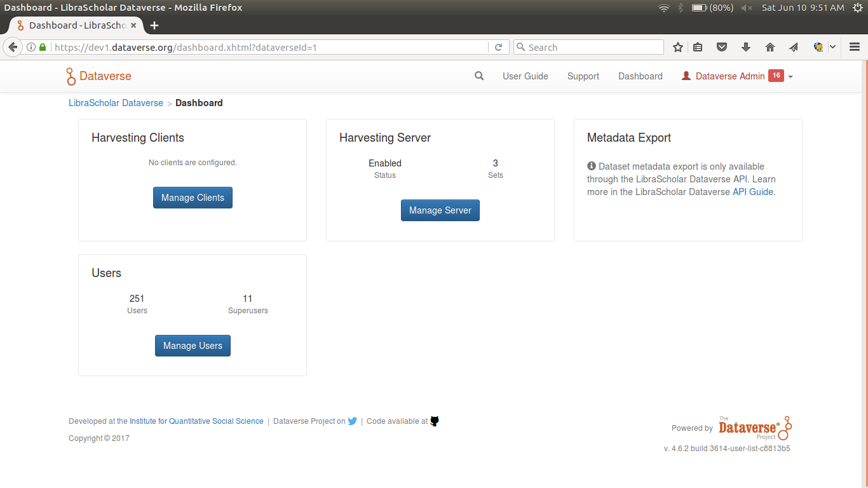
Task: Open the GitHub icon in footer
Action: 435,421
